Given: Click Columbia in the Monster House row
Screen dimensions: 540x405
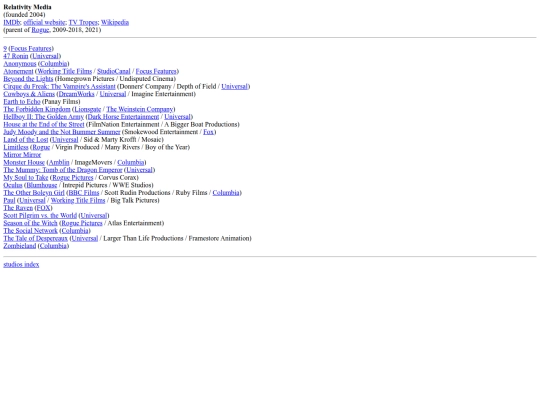Looking at the screenshot, I should click(131, 162).
